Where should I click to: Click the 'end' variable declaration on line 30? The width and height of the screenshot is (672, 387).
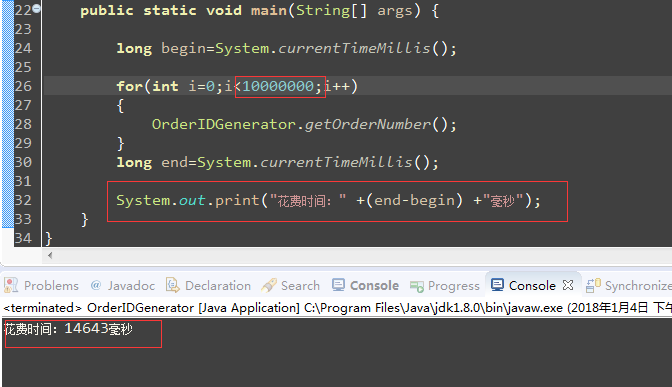174,162
